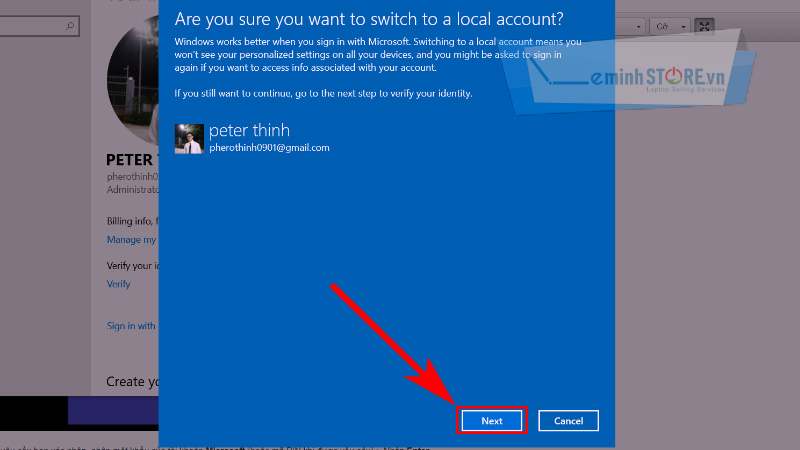Click the purple bar below the settings window
Image resolution: width=800 pixels, height=450 pixels.
(112, 410)
